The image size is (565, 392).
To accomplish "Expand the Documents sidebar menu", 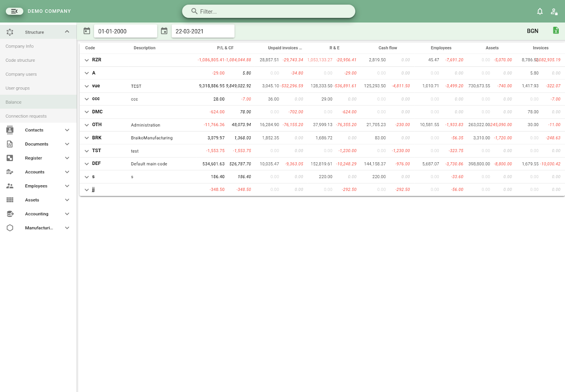I will click(x=67, y=144).
